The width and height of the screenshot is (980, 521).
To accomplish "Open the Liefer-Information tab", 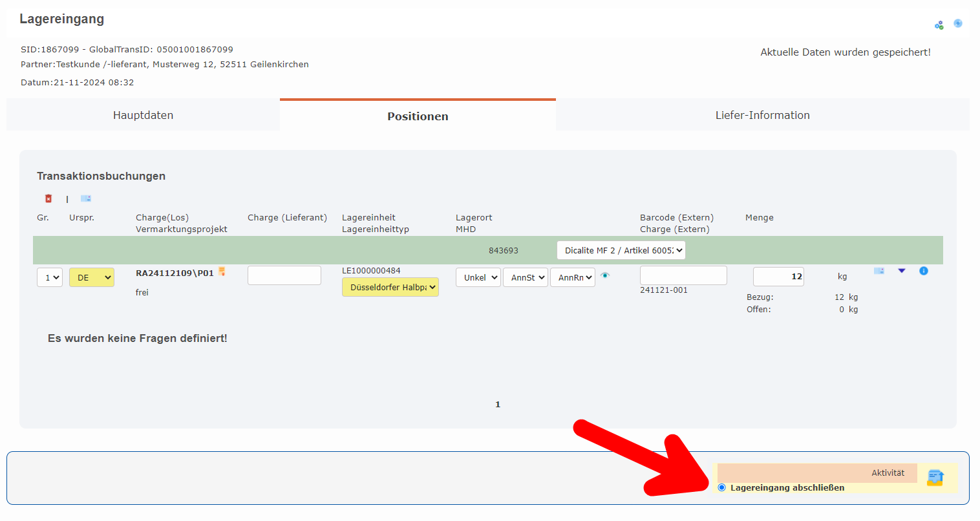I will (x=762, y=115).
